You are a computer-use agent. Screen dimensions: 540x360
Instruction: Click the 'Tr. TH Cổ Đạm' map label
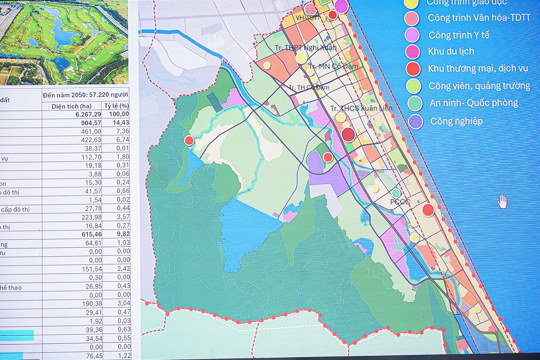[x=309, y=88]
